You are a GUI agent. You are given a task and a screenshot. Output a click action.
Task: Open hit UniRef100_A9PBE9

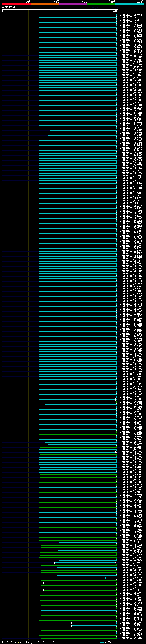131,45
